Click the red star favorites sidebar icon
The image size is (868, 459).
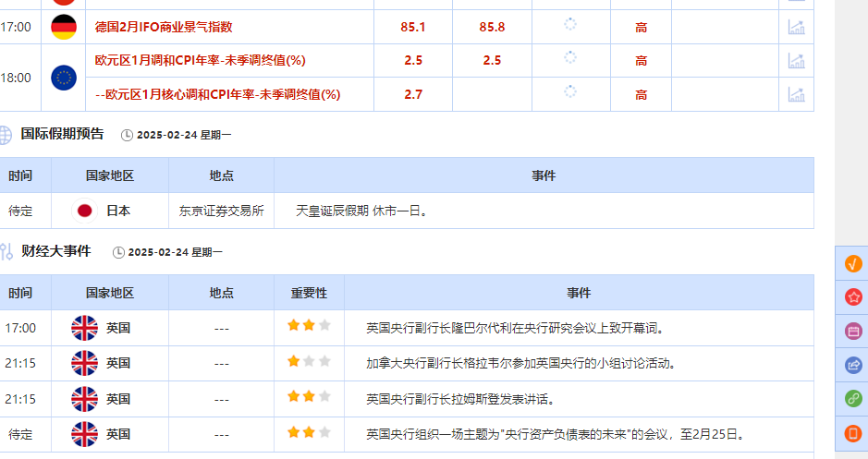pyautogui.click(x=852, y=296)
